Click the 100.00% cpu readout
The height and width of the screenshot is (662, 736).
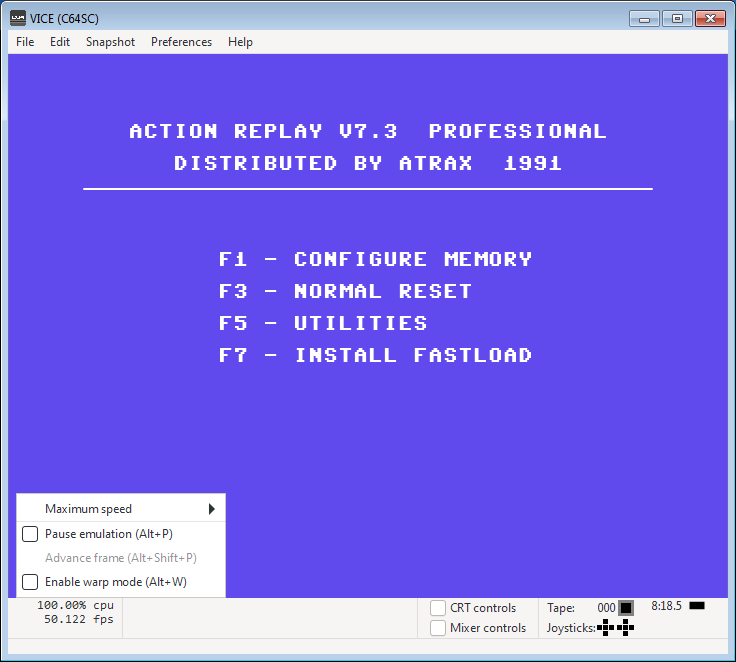pyautogui.click(x=76, y=605)
